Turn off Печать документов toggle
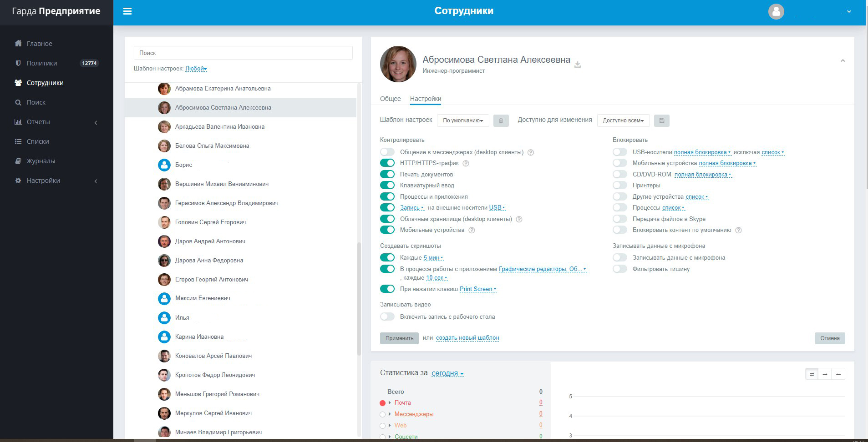Viewport: 868px width, 442px height. click(x=387, y=174)
